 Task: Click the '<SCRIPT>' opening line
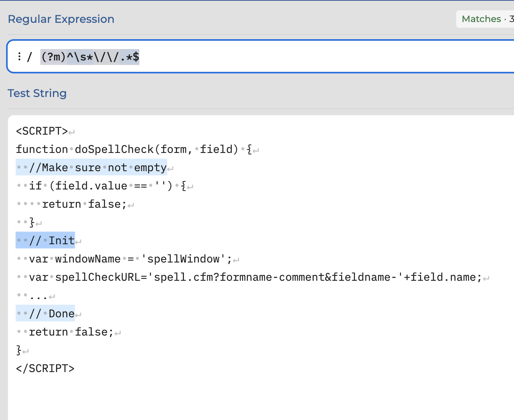tap(42, 131)
